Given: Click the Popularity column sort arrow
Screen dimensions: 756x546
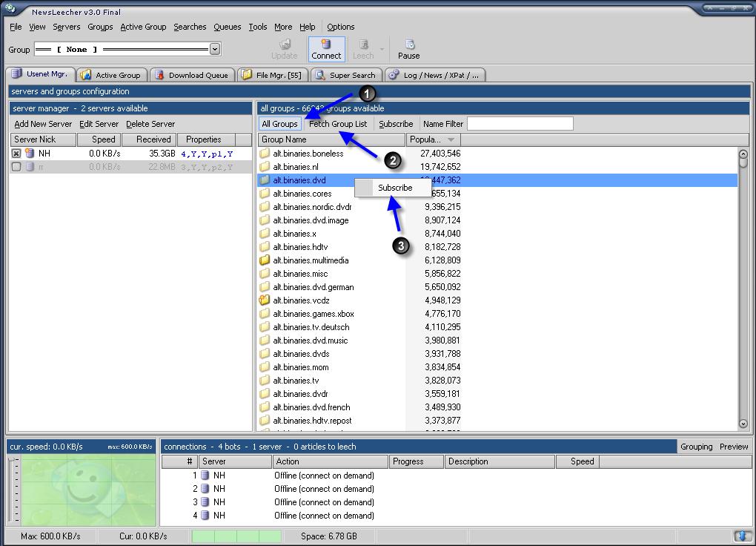Looking at the screenshot, I should point(450,139).
